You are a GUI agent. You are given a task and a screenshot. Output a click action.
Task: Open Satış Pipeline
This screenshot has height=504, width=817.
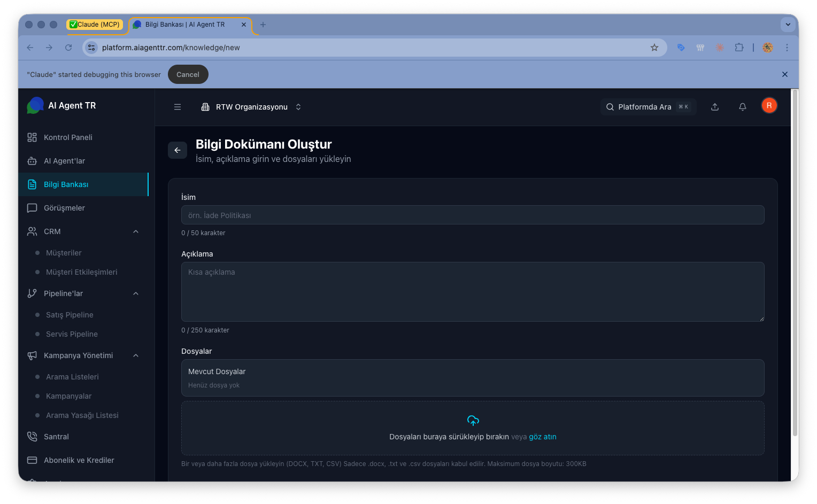[70, 315]
